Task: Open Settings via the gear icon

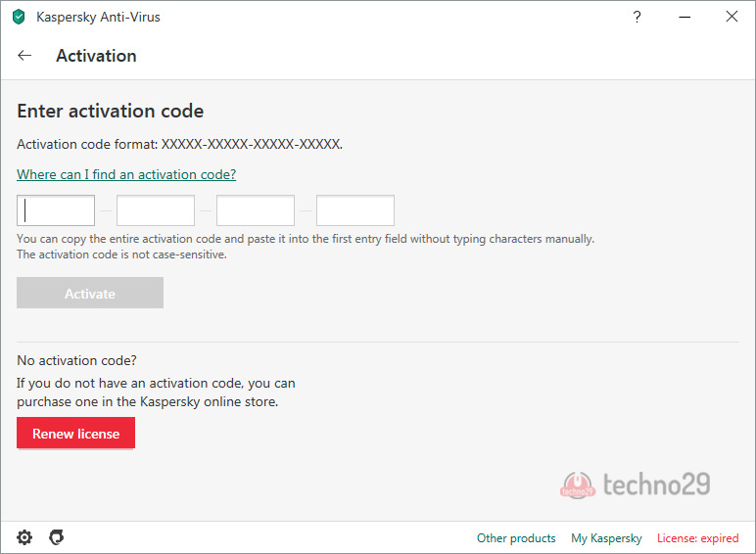Action: (x=24, y=537)
